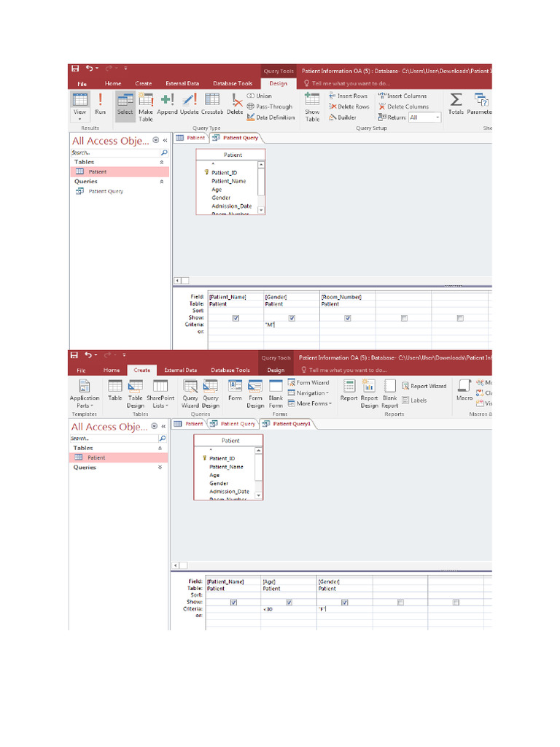
Task: Uncheck Show box under the Room_Number column
Action: pyautogui.click(x=348, y=318)
